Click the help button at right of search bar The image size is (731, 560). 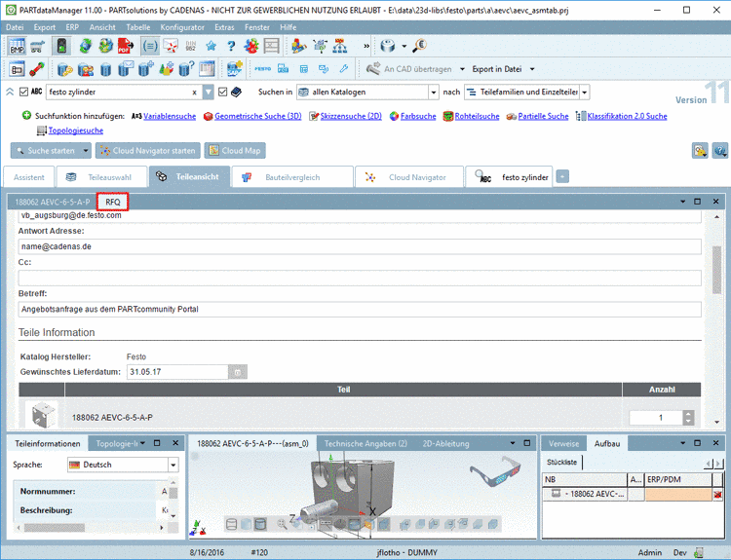[x=719, y=151]
